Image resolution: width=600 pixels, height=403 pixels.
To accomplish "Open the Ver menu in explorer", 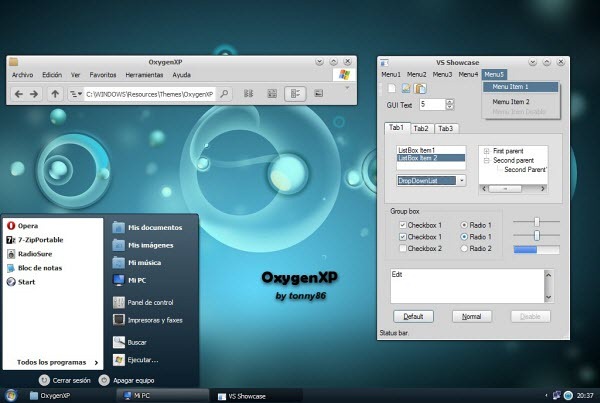I will [x=75, y=75].
